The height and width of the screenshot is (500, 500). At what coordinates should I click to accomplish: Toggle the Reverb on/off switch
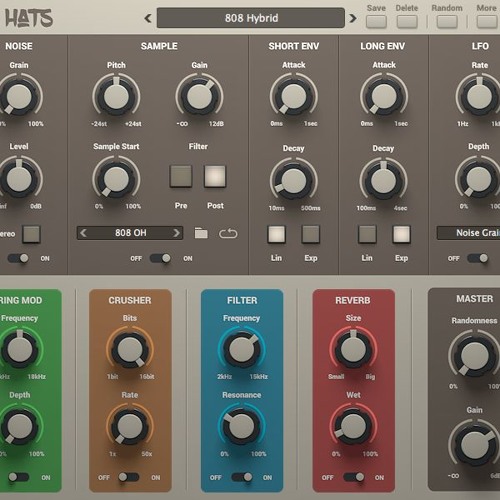point(354,477)
